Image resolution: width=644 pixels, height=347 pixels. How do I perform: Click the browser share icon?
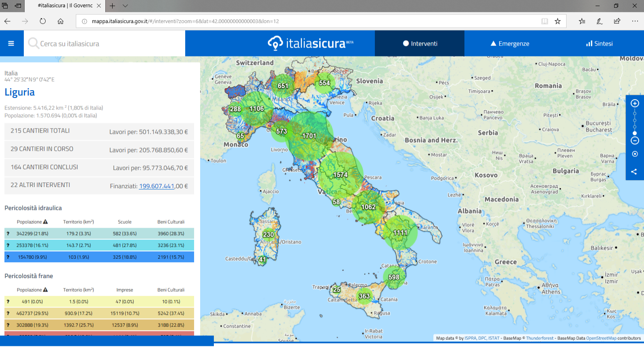(x=617, y=21)
